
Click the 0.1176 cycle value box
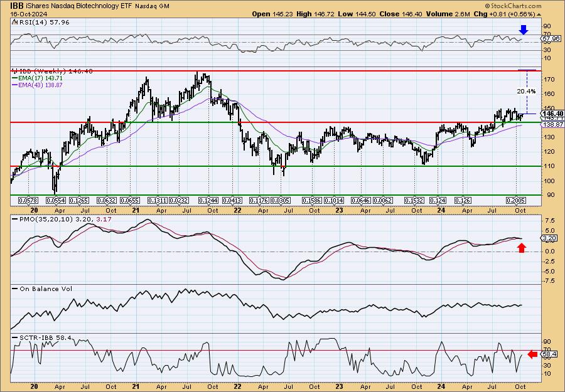pyautogui.click(x=259, y=200)
